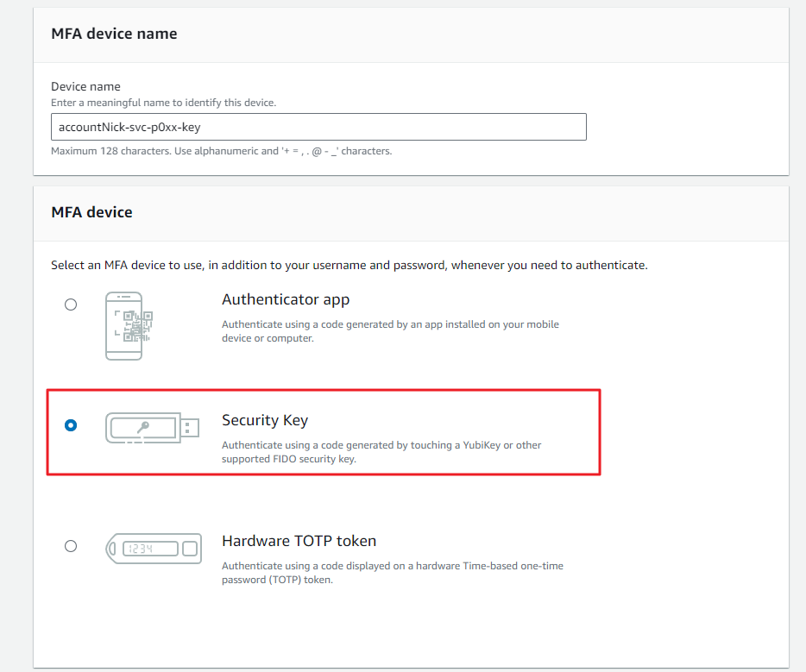This screenshot has width=806, height=672.
Task: Click into the Device name text field
Action: coord(318,127)
